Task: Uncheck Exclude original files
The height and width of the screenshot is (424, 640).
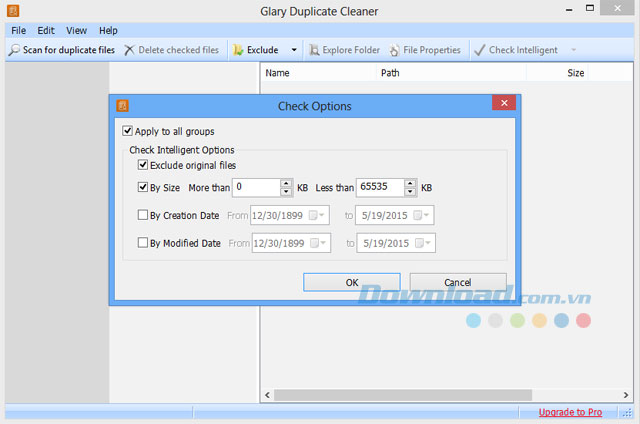Action: click(x=142, y=165)
